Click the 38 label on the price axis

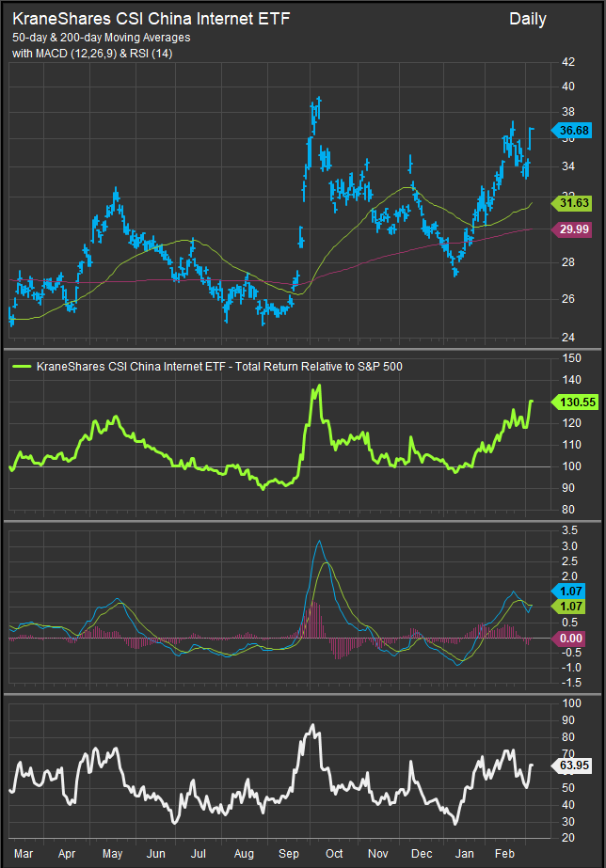tap(568, 112)
